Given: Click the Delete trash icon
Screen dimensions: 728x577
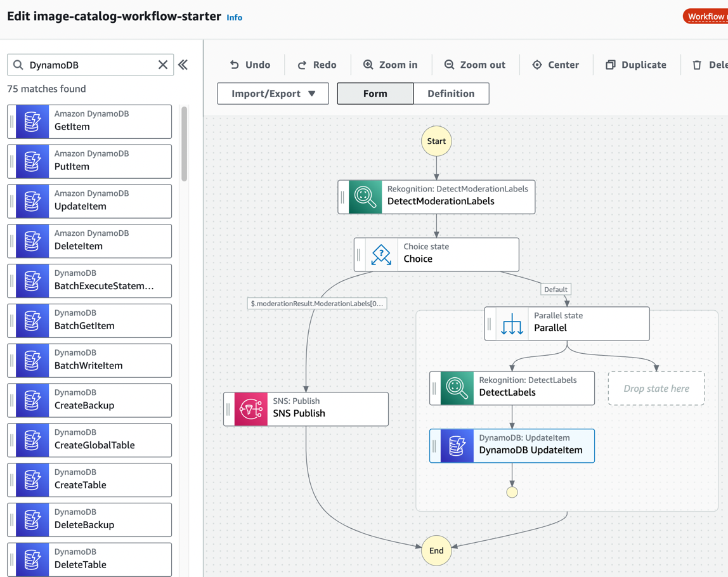Looking at the screenshot, I should 697,65.
